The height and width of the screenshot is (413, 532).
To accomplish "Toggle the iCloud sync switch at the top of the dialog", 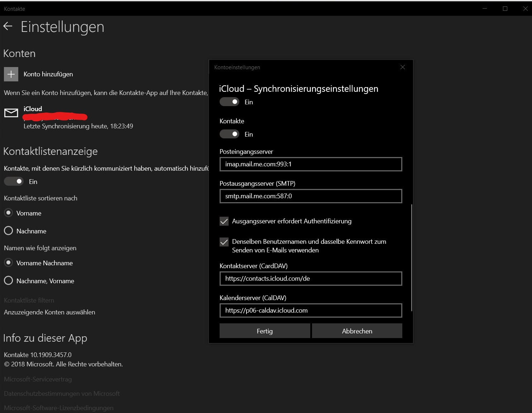I will (x=229, y=102).
